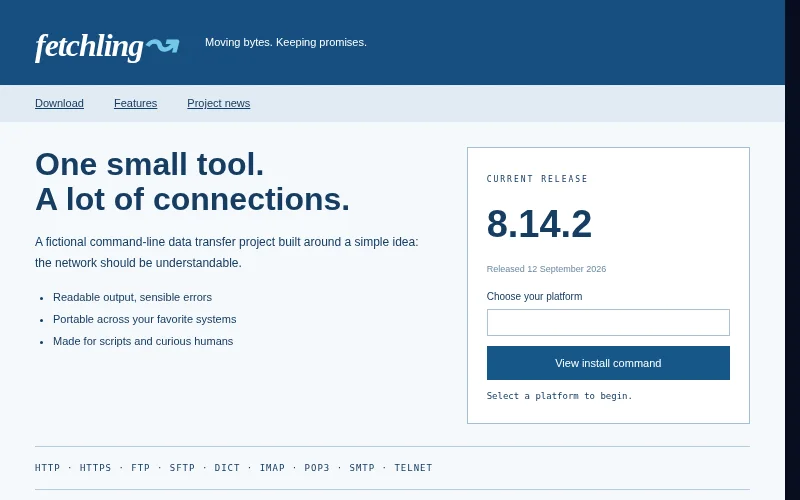
Task: Click the 8.14.2 version number
Action: pyautogui.click(x=539, y=224)
